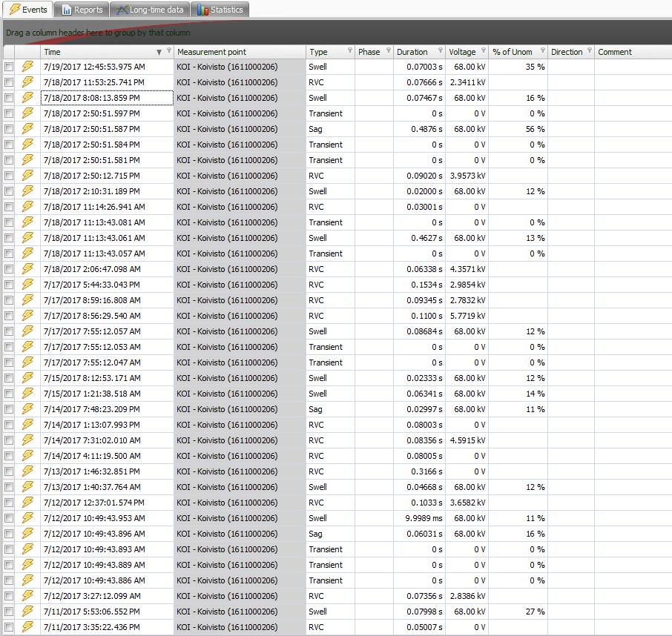Click voltage cell 2.3411 kV

(467, 82)
